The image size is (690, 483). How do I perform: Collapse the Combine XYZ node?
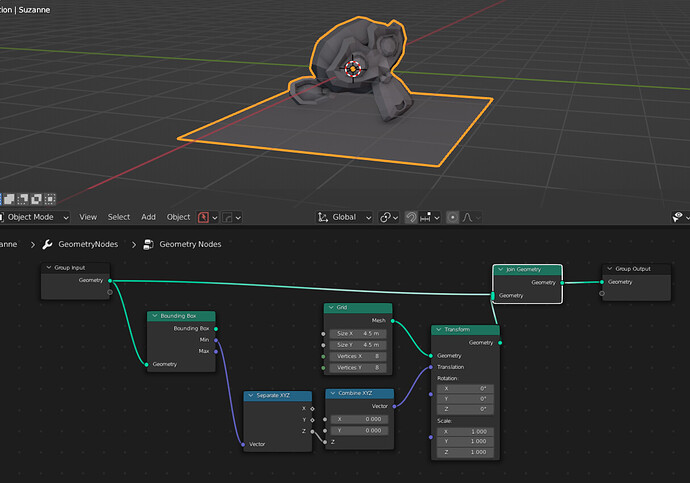click(x=333, y=393)
